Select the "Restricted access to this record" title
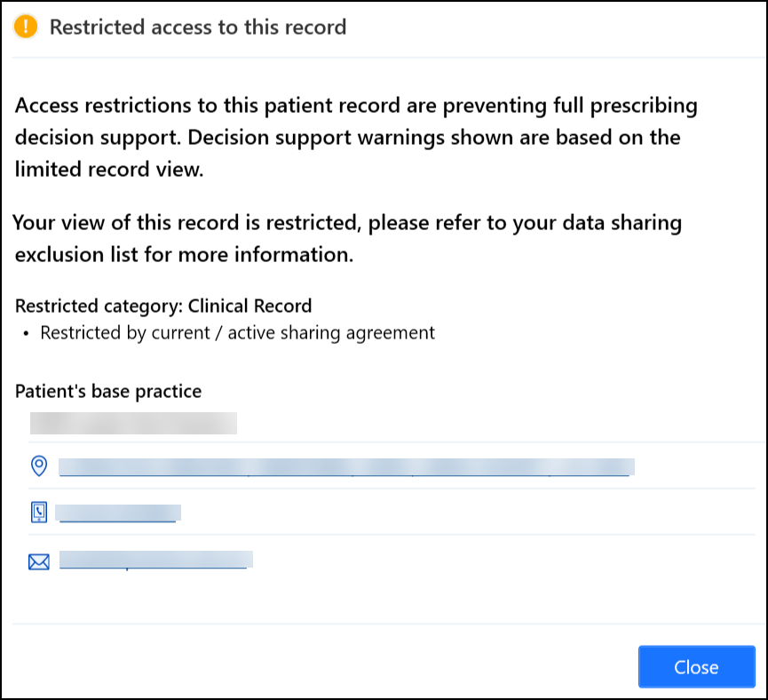The height and width of the screenshot is (700, 768). (x=198, y=28)
